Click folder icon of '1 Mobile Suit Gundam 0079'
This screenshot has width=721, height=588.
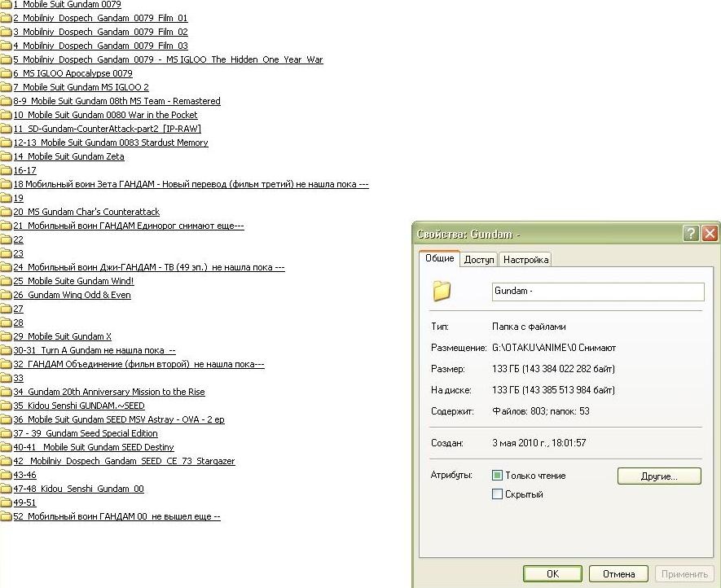(6, 5)
